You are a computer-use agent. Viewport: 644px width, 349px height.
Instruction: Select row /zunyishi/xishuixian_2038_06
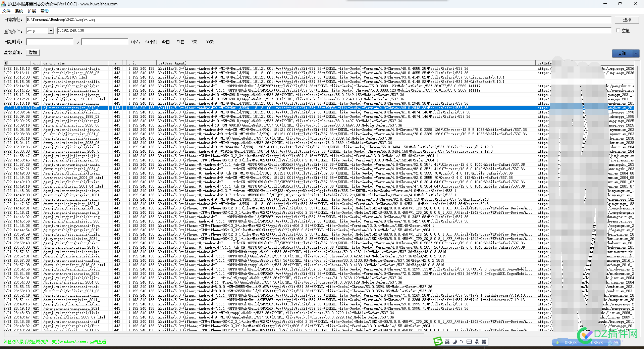319,143
